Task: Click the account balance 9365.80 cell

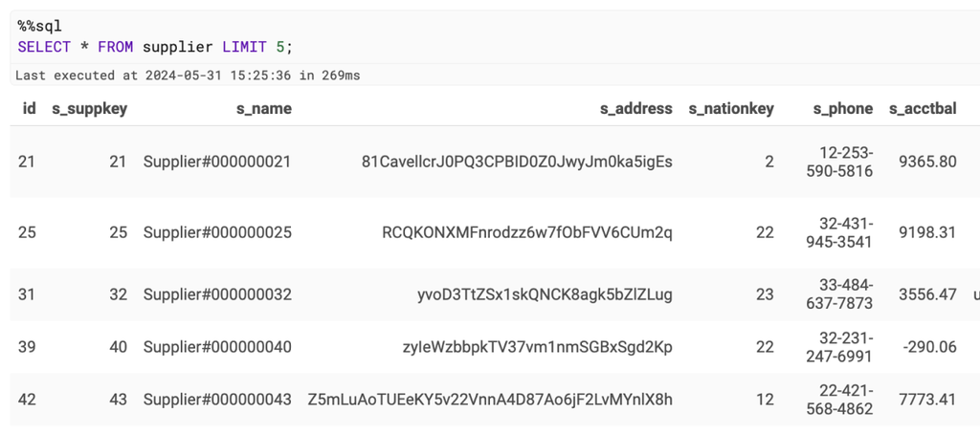Action: click(927, 162)
